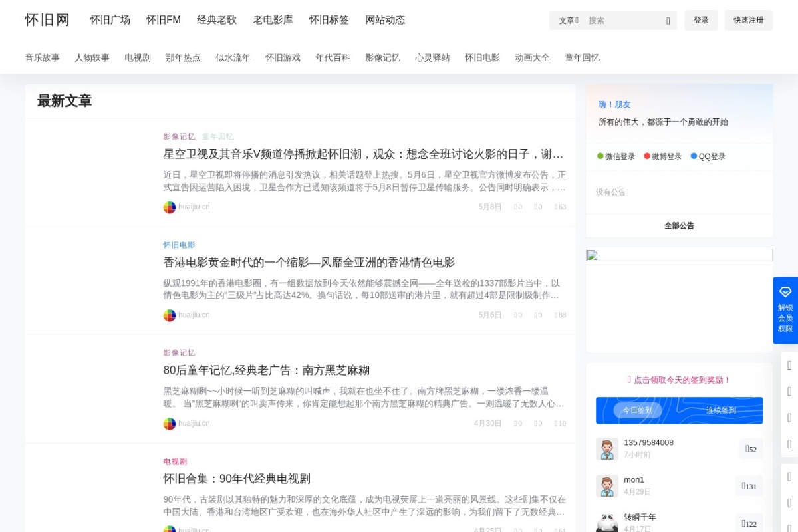Click 4月30日 date text

pyautogui.click(x=488, y=424)
